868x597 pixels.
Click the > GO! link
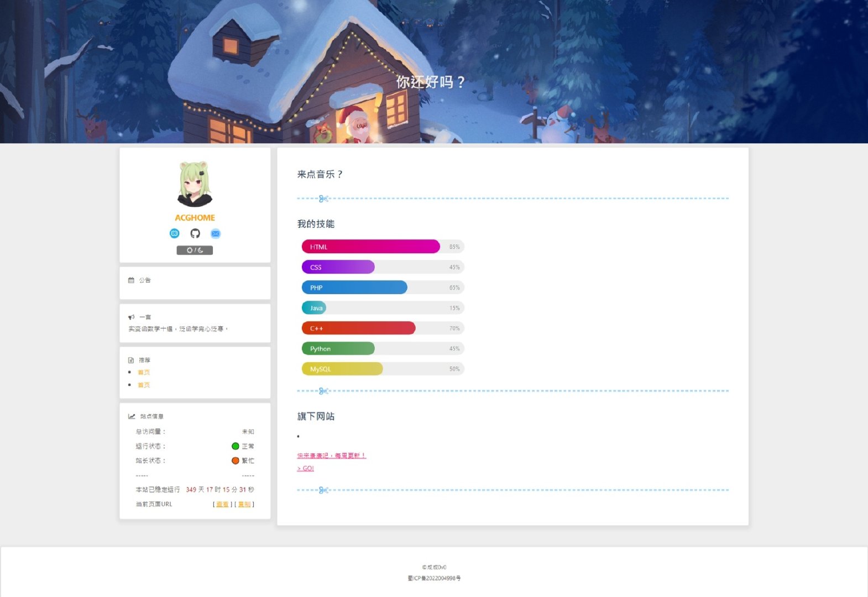pos(306,468)
